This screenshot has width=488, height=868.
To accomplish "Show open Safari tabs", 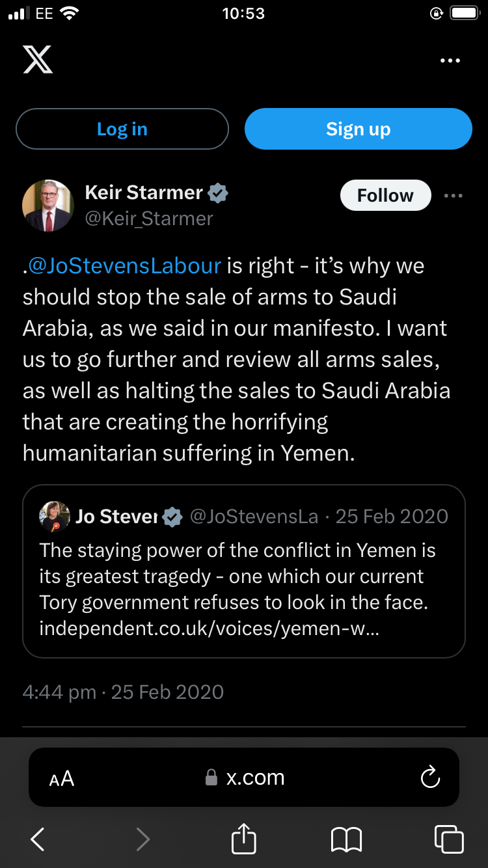I will point(449,839).
